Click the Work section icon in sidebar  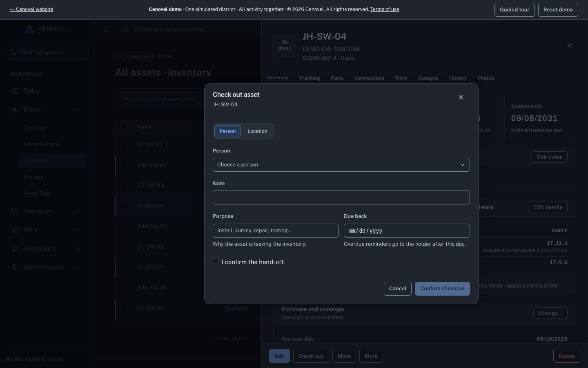click(15, 230)
